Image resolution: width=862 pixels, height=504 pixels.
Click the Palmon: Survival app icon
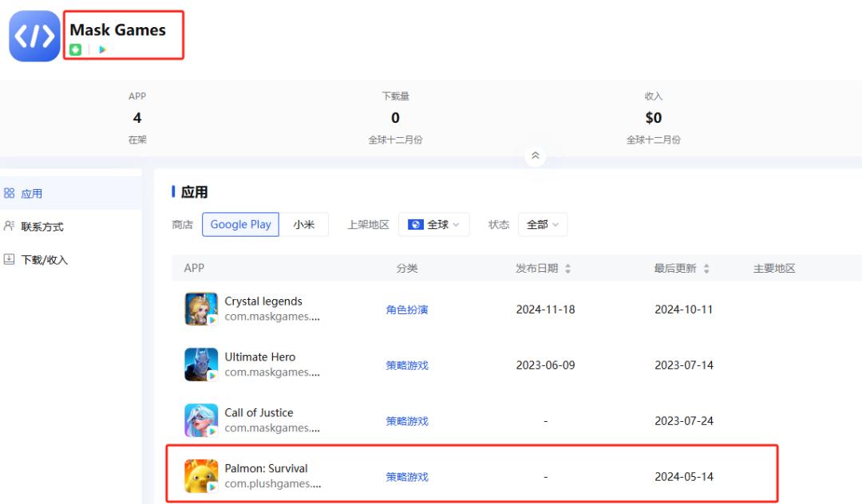click(201, 476)
